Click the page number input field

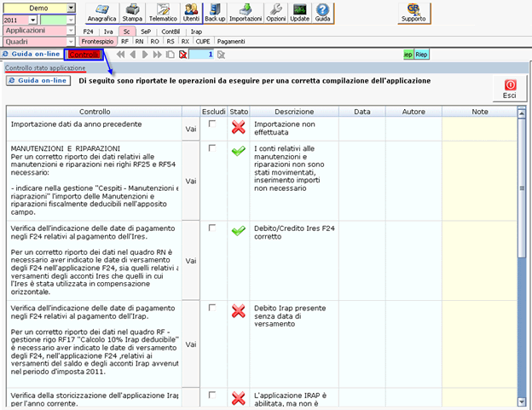click(201, 55)
